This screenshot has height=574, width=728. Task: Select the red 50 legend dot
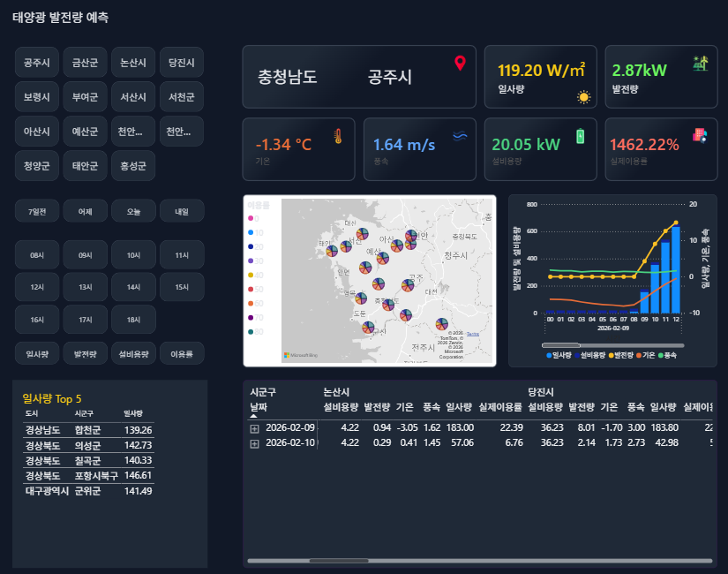tap(251, 289)
